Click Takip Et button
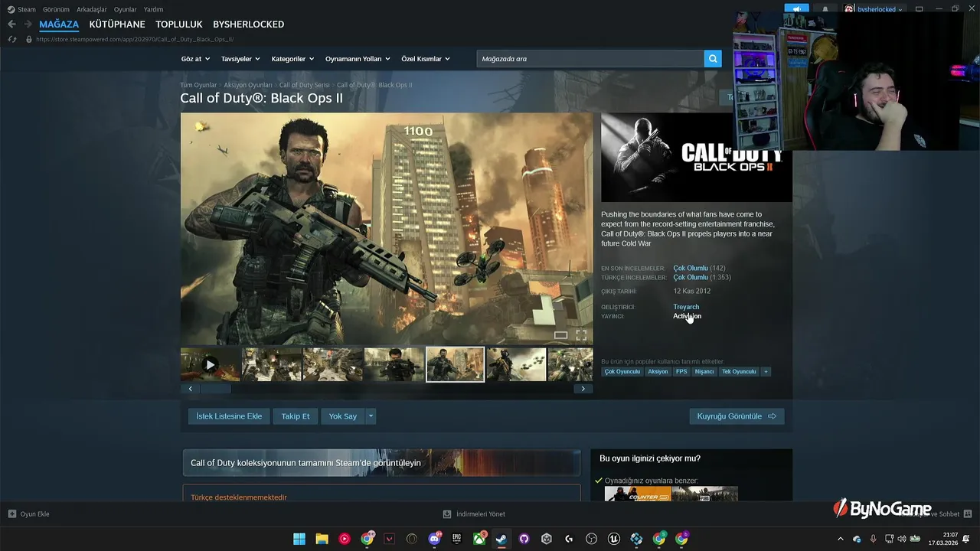The height and width of the screenshot is (551, 980). pyautogui.click(x=296, y=416)
